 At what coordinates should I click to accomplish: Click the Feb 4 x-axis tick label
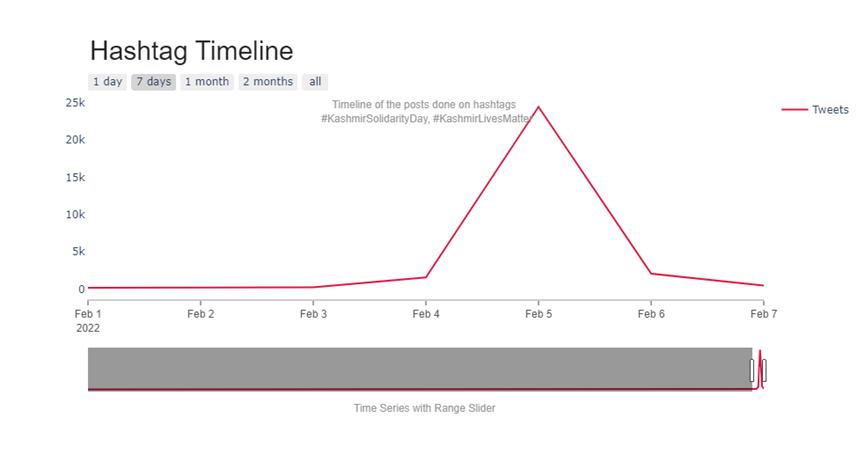(x=426, y=314)
